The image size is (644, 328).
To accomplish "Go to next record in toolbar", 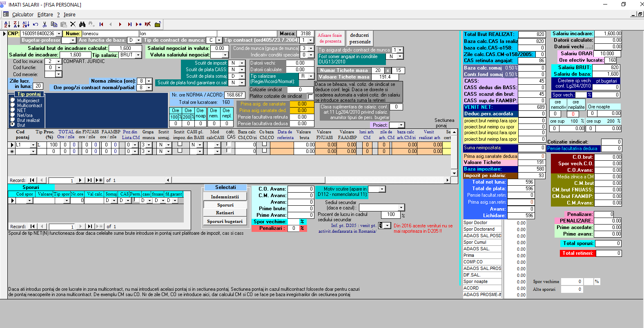I will pos(120,24).
